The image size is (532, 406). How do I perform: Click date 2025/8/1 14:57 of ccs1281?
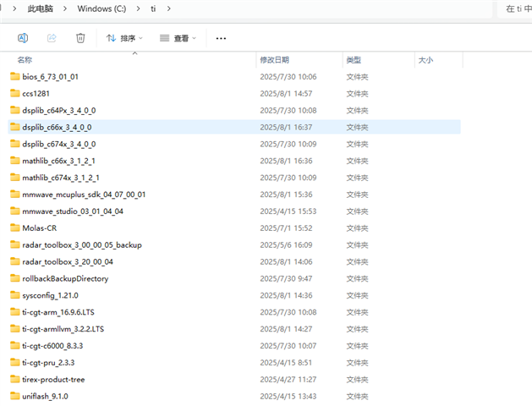coord(286,94)
